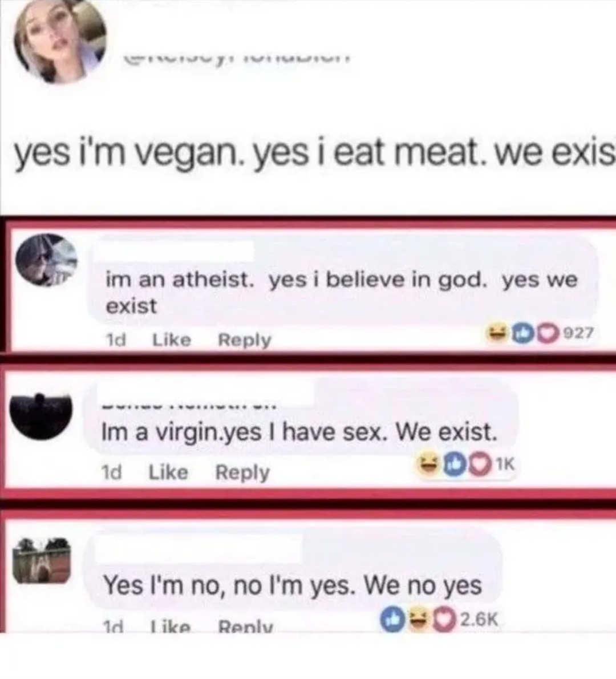Reply to the 'im an atheist' comment

(x=245, y=341)
